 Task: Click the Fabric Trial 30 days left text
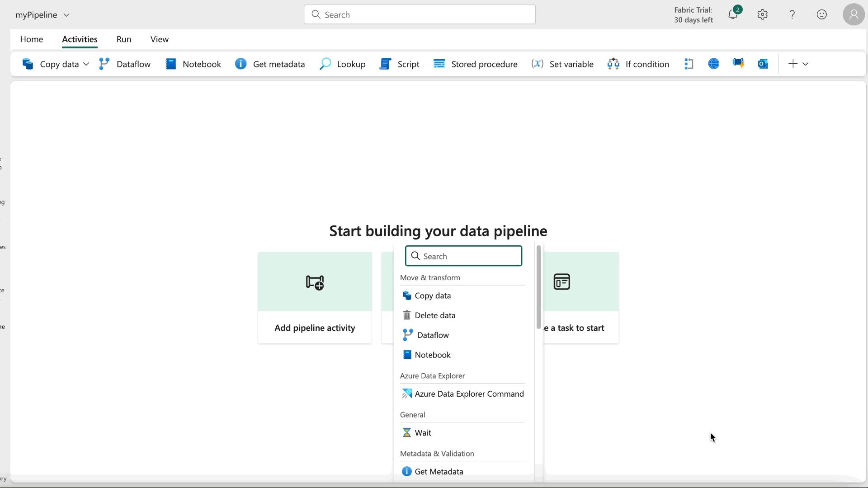click(x=693, y=15)
